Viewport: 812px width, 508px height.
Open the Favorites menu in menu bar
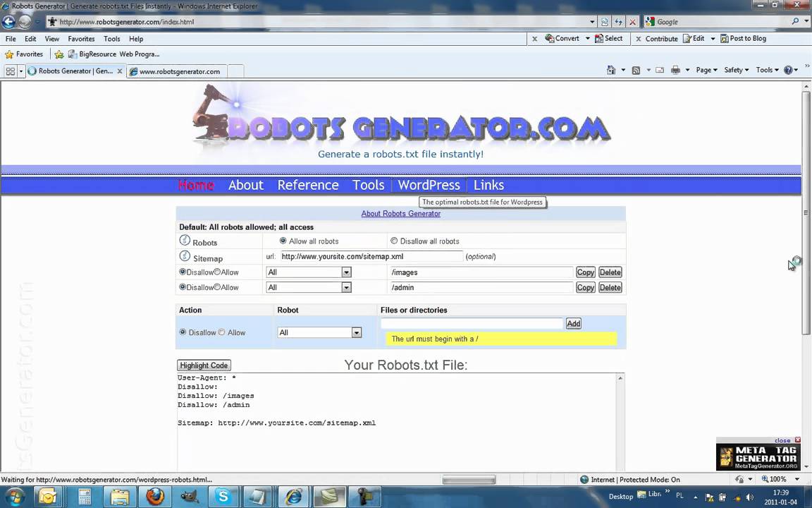(81, 39)
